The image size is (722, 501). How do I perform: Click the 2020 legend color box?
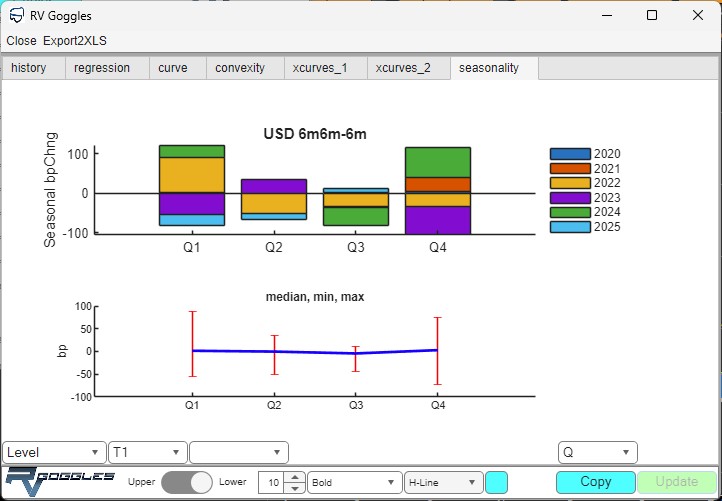pos(570,154)
